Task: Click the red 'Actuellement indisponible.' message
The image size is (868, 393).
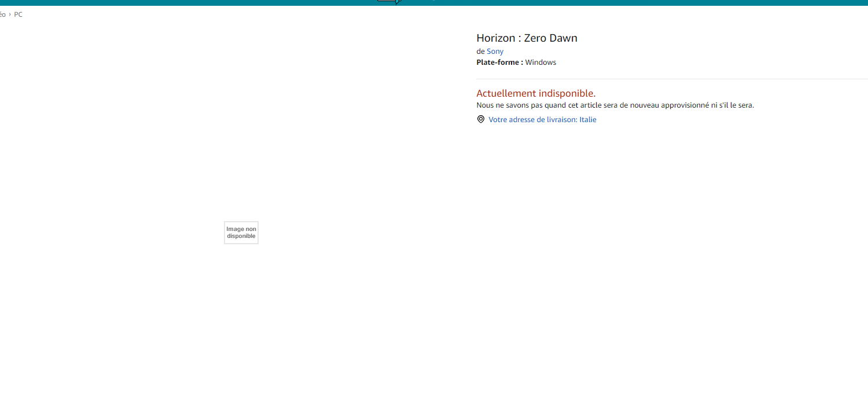Action: click(536, 93)
